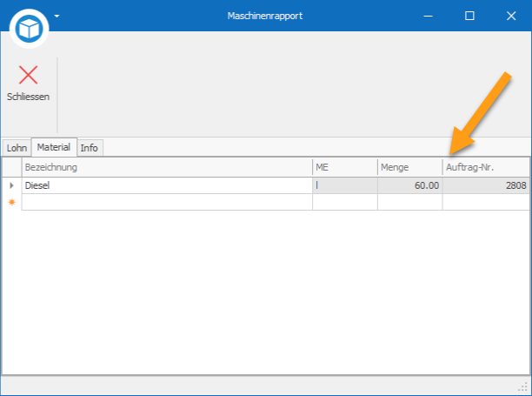Open the Info tab

(90, 148)
